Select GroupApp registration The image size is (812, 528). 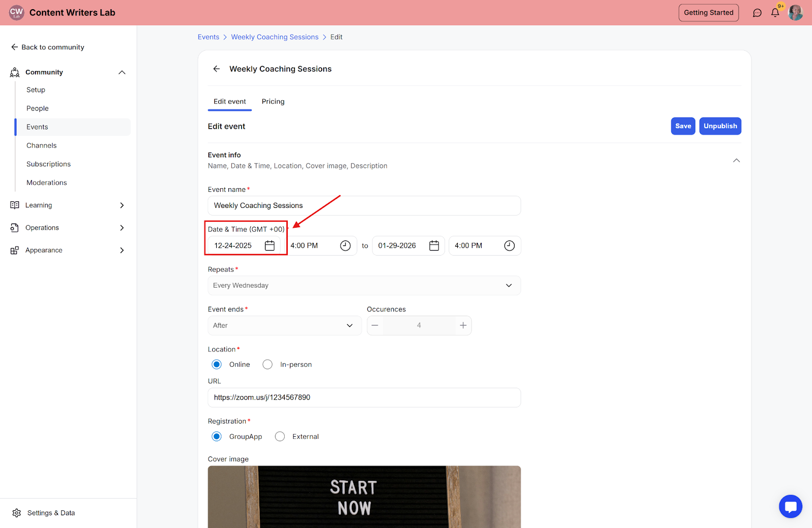coord(217,437)
